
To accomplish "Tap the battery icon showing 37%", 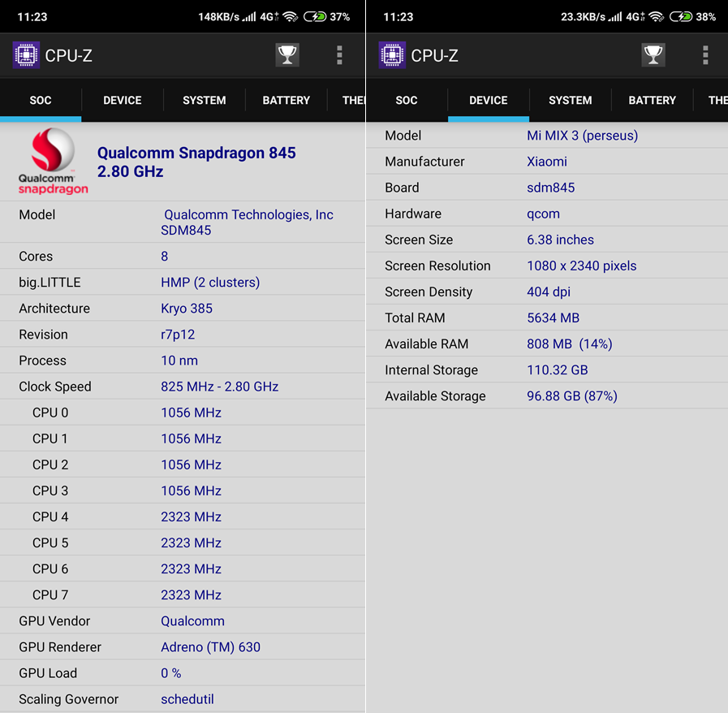I will tap(315, 17).
